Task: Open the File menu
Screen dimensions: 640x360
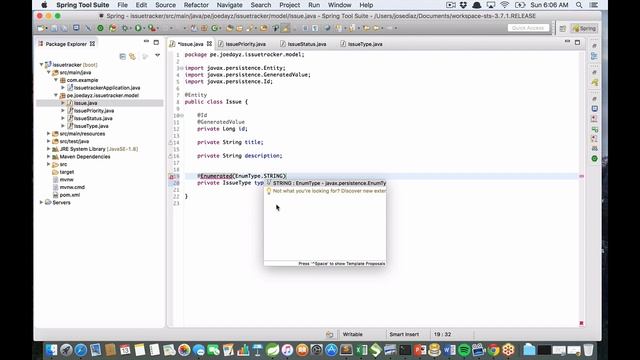Action: pos(122,5)
